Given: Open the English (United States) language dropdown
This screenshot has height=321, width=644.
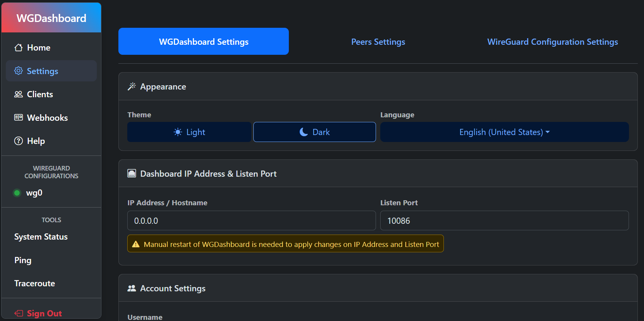Looking at the screenshot, I should point(504,132).
